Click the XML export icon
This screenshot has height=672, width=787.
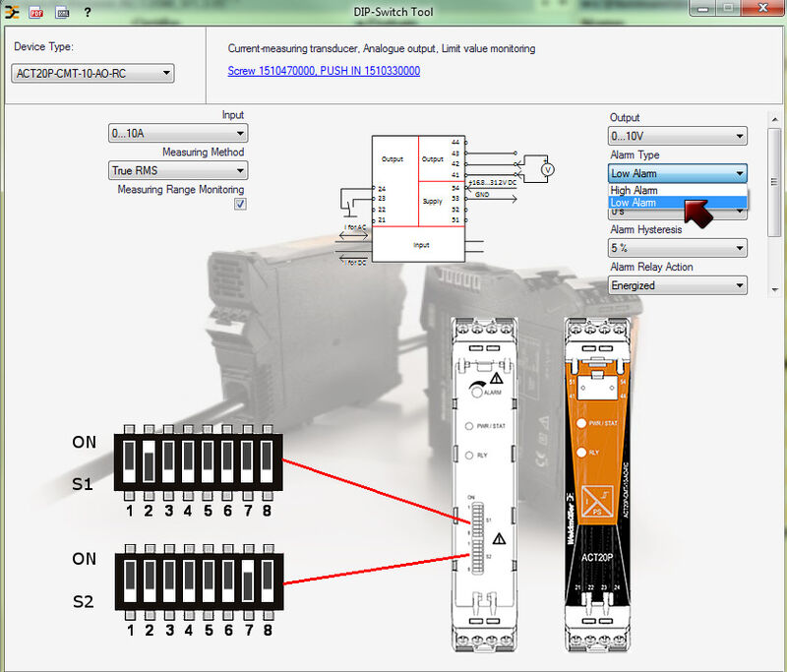(62, 13)
